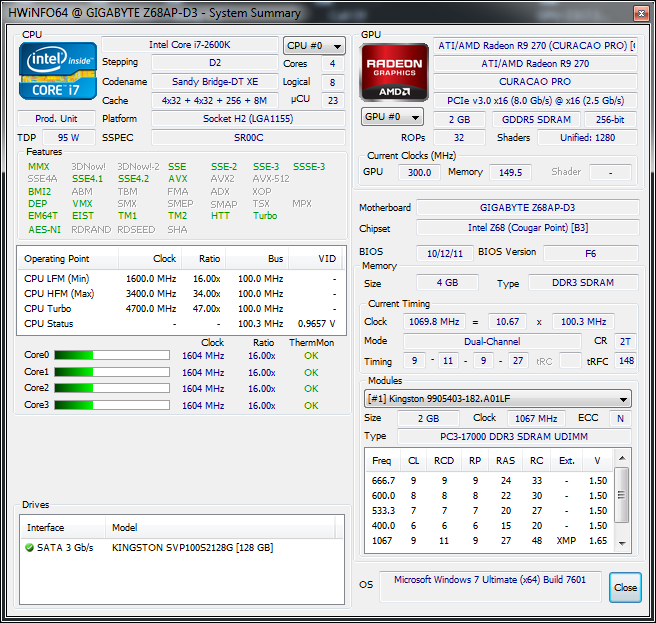Viewport: 656px width, 623px height.
Task: Click the 256-bit bus width field
Action: 610,120
